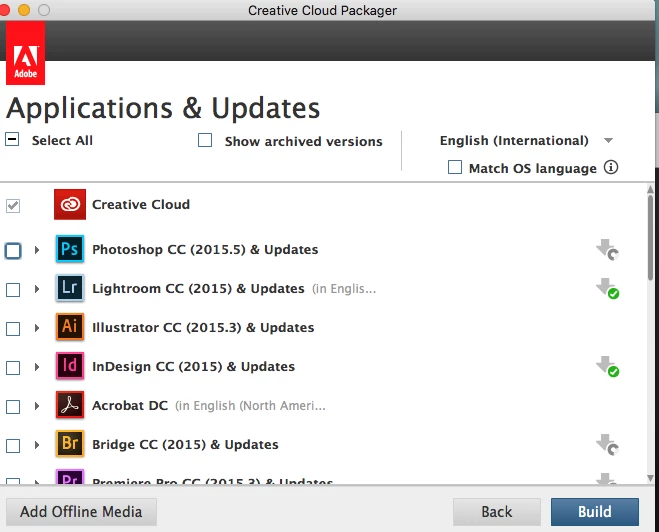
Task: Click the Match OS language info icon
Action: point(611,167)
